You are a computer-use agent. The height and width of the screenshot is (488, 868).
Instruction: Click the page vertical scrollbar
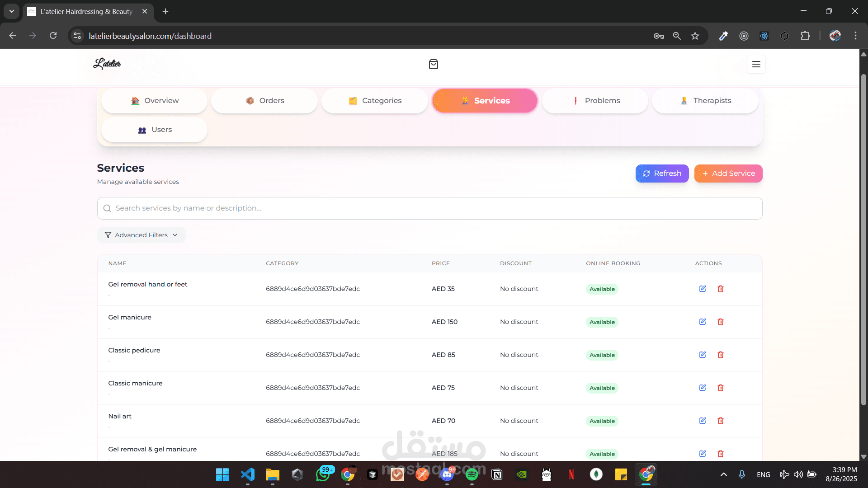[x=863, y=239]
